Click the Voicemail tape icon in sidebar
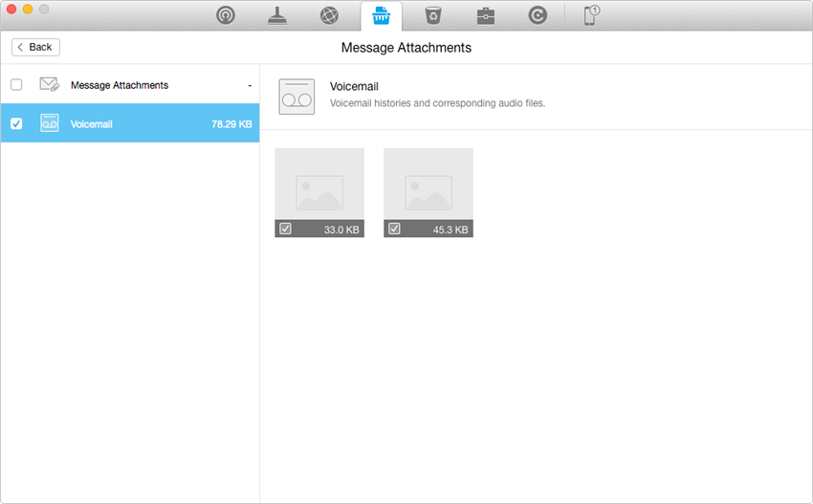Screen dimensions: 813x504 coord(49,123)
